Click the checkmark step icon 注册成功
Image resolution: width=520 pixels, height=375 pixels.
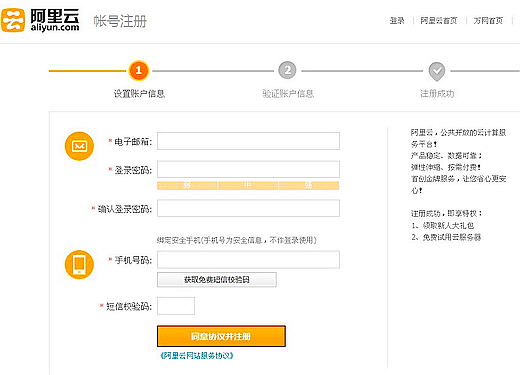(437, 71)
